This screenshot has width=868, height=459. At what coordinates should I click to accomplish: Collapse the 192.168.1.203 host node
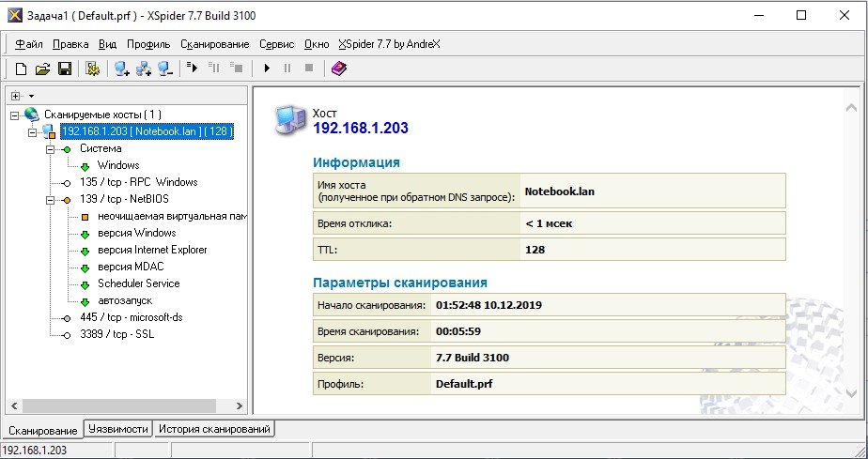[32, 131]
